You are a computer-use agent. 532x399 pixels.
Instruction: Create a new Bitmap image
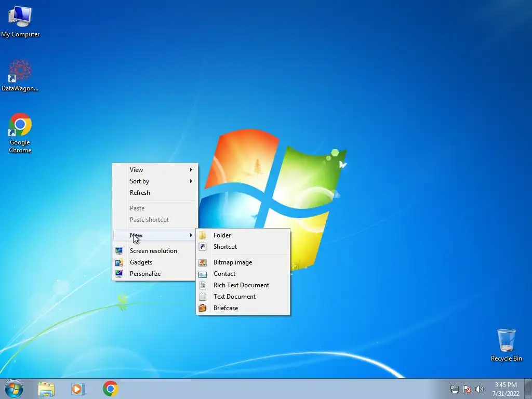[x=243, y=262]
